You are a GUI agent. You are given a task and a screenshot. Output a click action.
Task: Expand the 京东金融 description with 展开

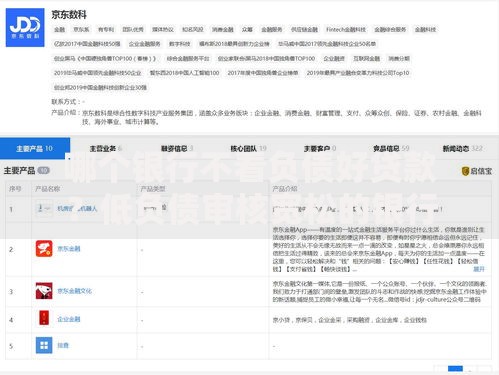tap(479, 269)
